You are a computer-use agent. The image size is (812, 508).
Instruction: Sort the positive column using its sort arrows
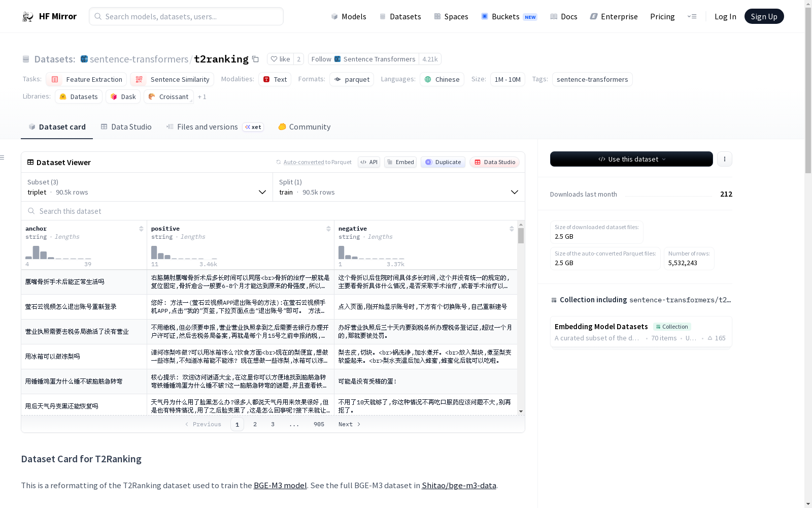click(x=328, y=229)
